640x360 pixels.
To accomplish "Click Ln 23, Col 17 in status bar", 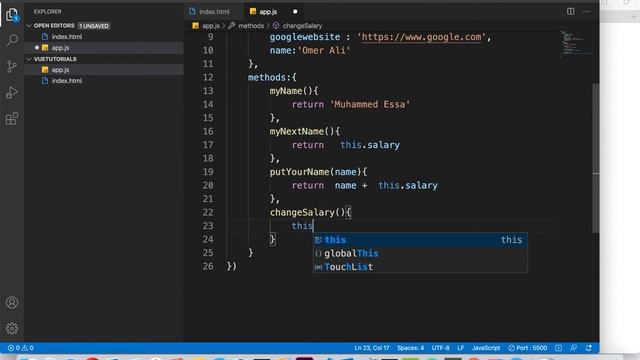I will click(371, 348).
